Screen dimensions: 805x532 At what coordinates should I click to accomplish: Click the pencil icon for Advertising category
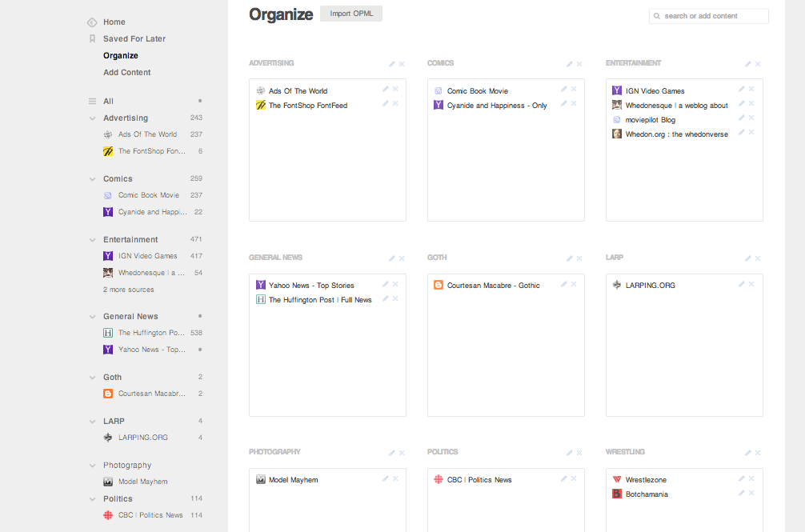(x=392, y=64)
